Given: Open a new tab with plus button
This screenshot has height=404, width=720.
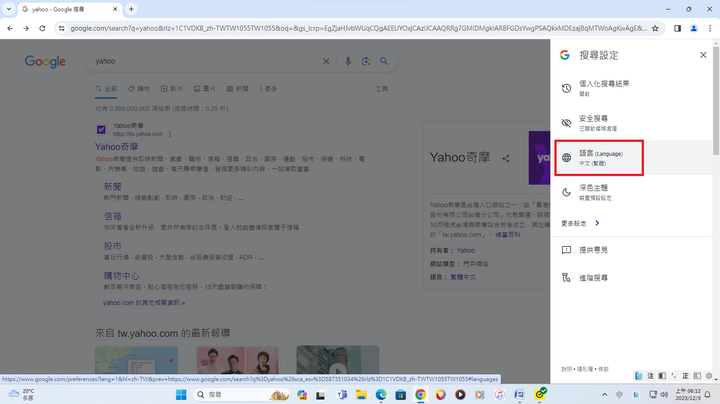Looking at the screenshot, I should click(131, 9).
